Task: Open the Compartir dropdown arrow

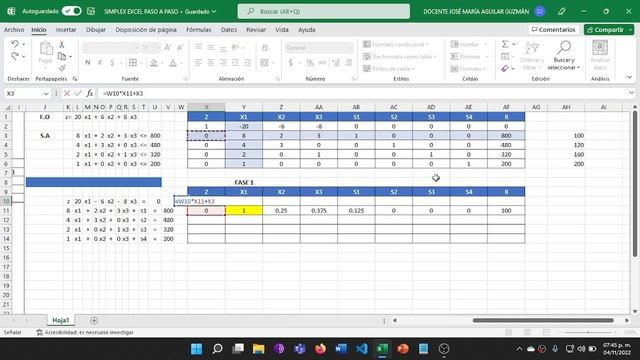Action: [x=630, y=30]
